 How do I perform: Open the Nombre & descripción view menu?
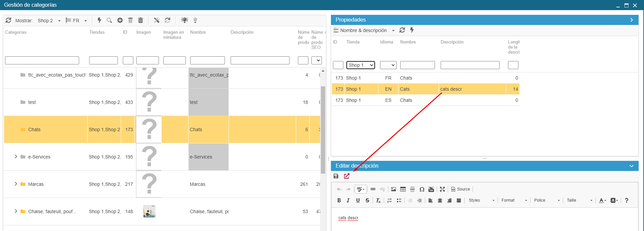click(364, 30)
